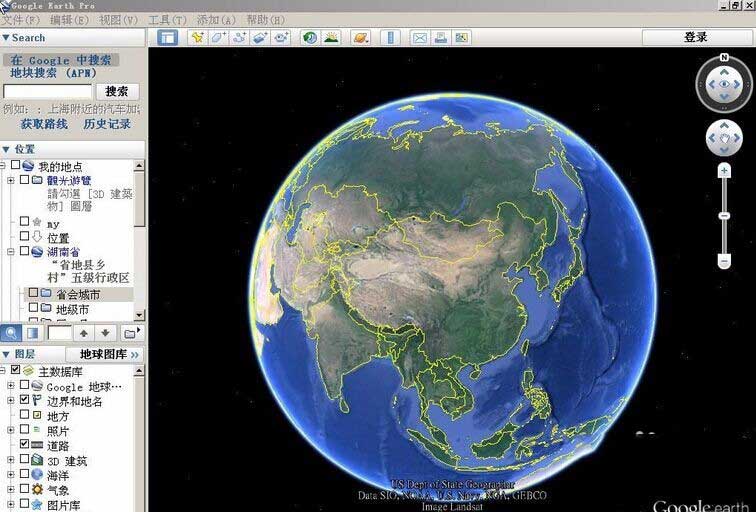Open the 历史记录 link
Image resolution: width=756 pixels, height=512 pixels.
click(x=107, y=124)
